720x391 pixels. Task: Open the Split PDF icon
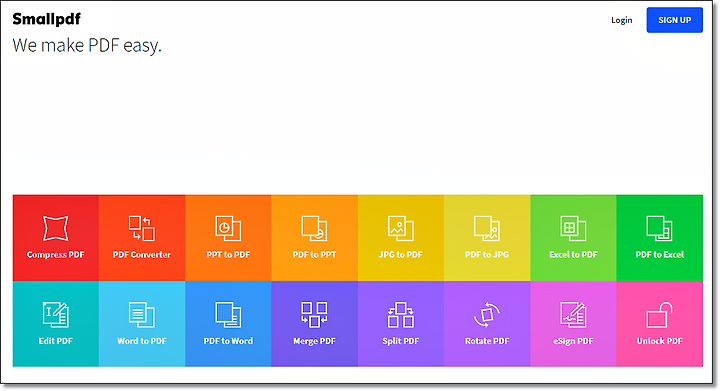point(400,314)
